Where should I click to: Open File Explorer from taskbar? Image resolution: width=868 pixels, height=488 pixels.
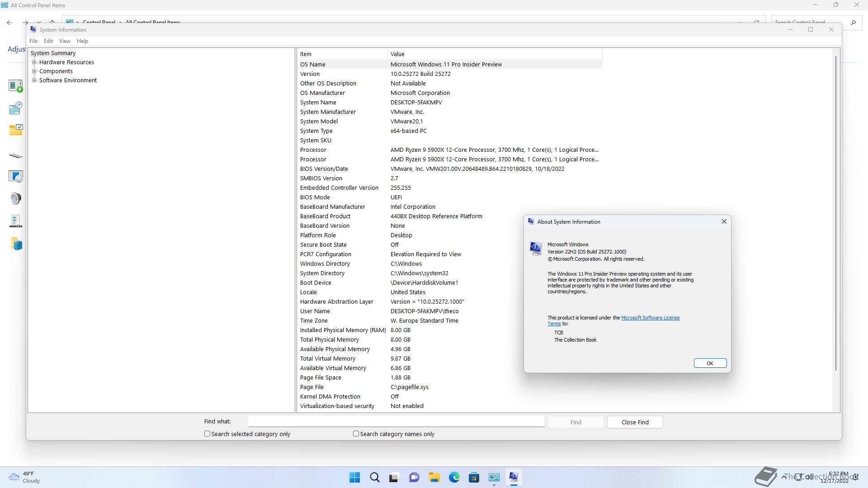click(434, 477)
